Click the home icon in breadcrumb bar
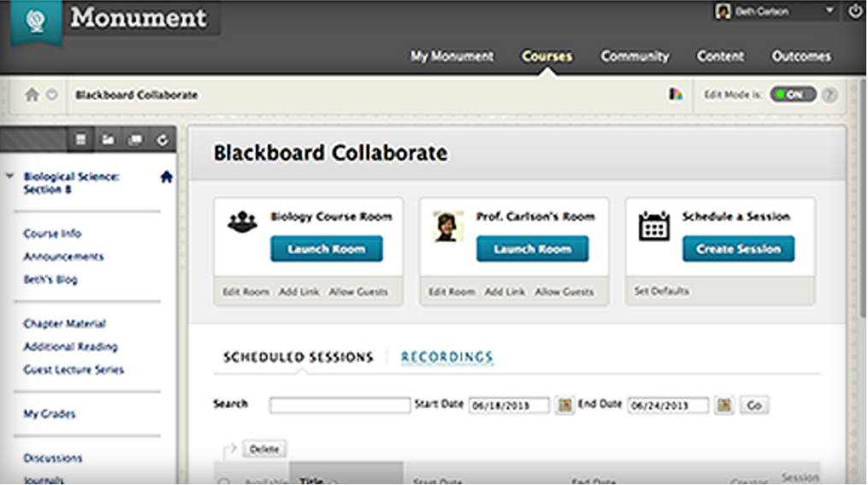This screenshot has height=485, width=868. 32,95
